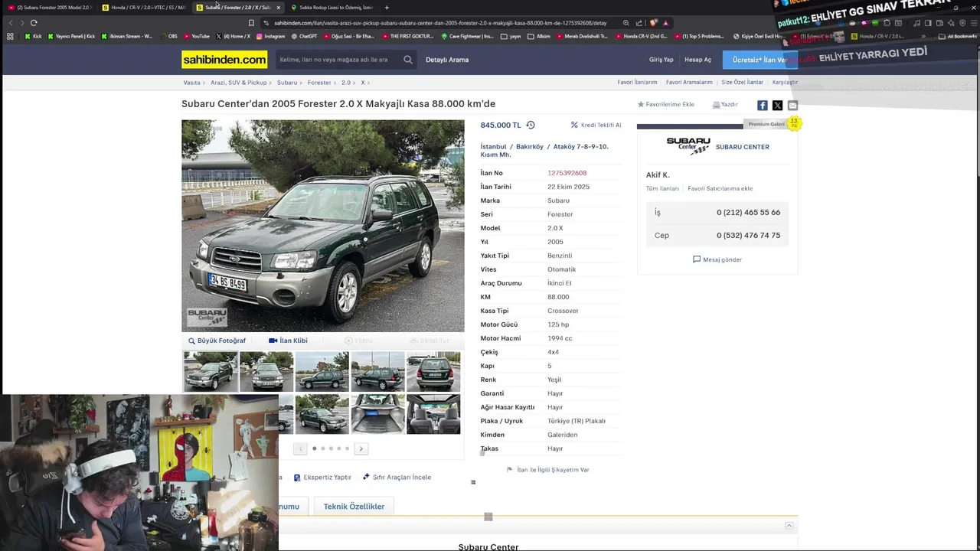Viewport: 980px width, 551px height.
Task: Click the browser address bar URL
Action: click(x=440, y=23)
